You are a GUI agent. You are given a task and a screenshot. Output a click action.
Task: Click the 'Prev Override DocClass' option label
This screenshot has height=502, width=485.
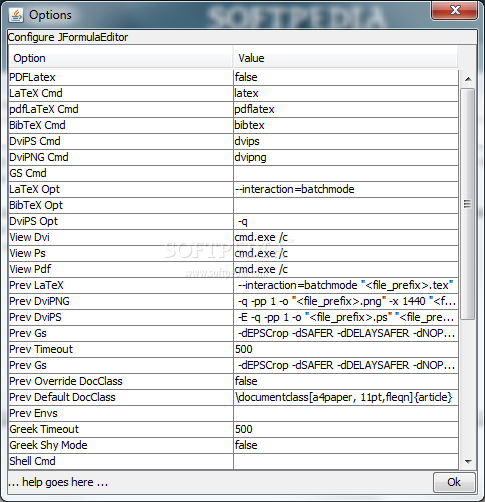click(66, 381)
